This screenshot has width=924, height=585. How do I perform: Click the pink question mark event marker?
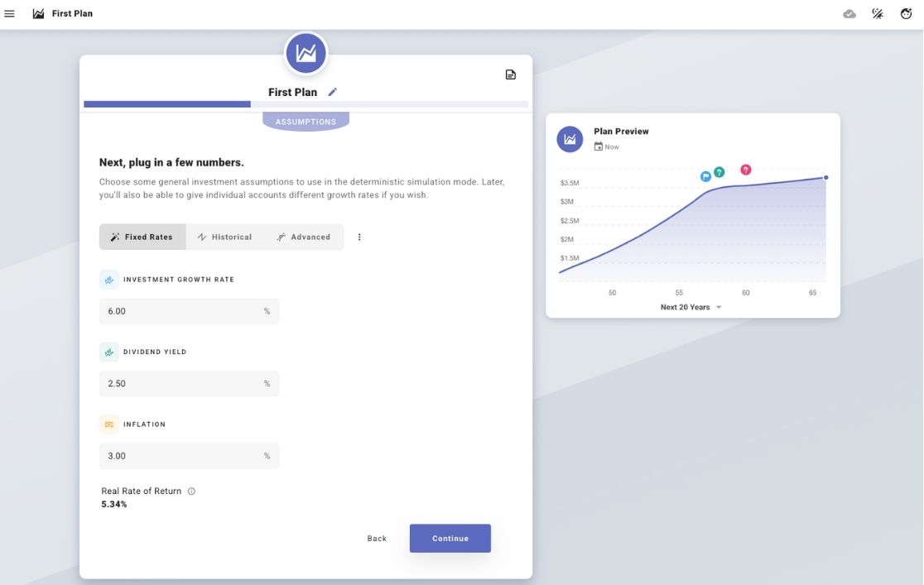click(745, 170)
